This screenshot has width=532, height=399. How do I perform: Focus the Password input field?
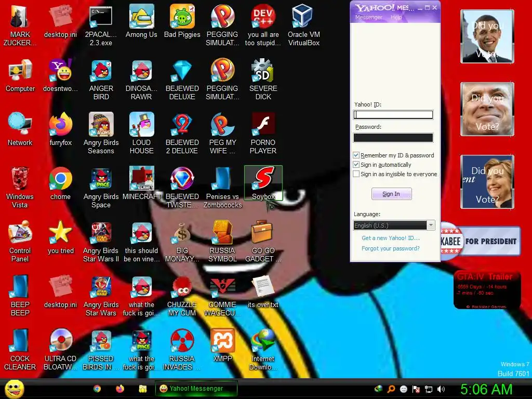393,137
